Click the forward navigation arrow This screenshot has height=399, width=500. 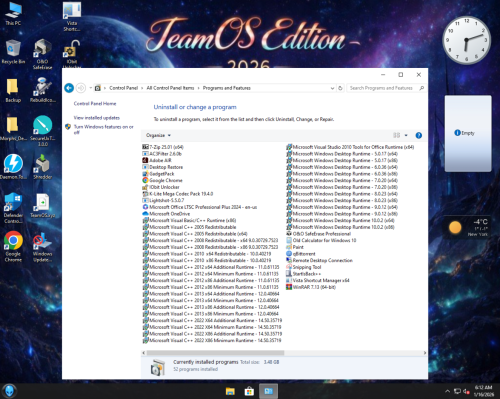pos(81,88)
